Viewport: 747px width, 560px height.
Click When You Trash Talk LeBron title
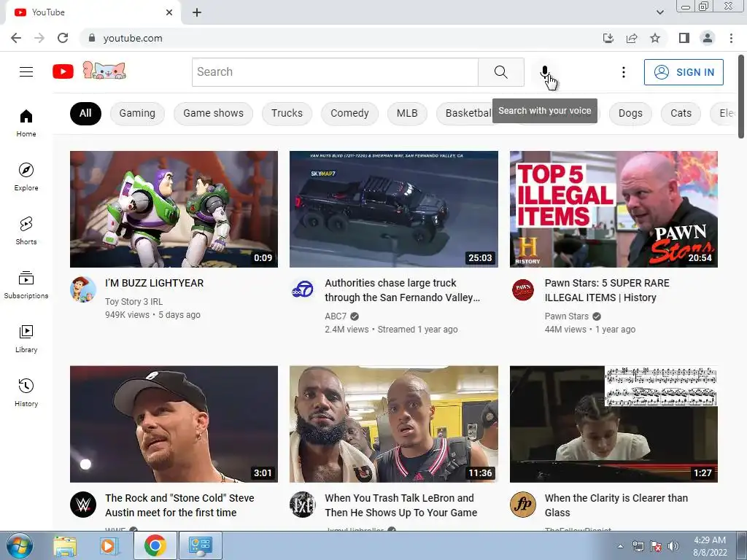pos(400,505)
